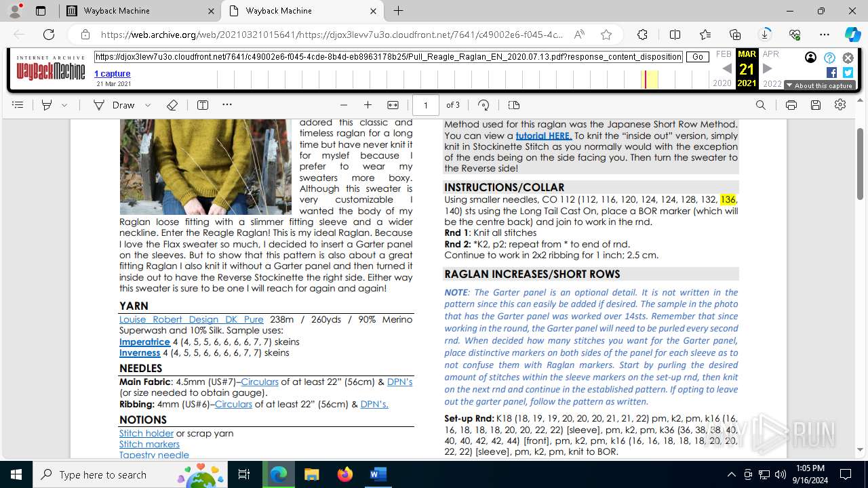Show browser Downloads
Screen dimensions: 868x488
(x=765, y=35)
